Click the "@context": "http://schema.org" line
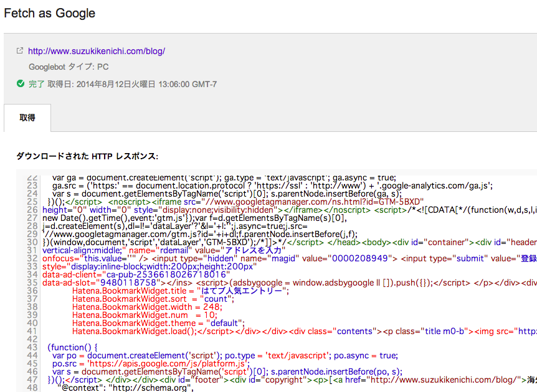Screen dimensions: 537x392 (125, 388)
